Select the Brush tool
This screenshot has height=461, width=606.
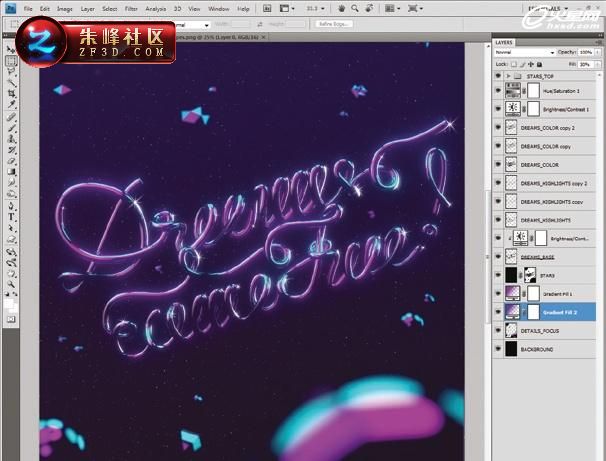[x=11, y=128]
